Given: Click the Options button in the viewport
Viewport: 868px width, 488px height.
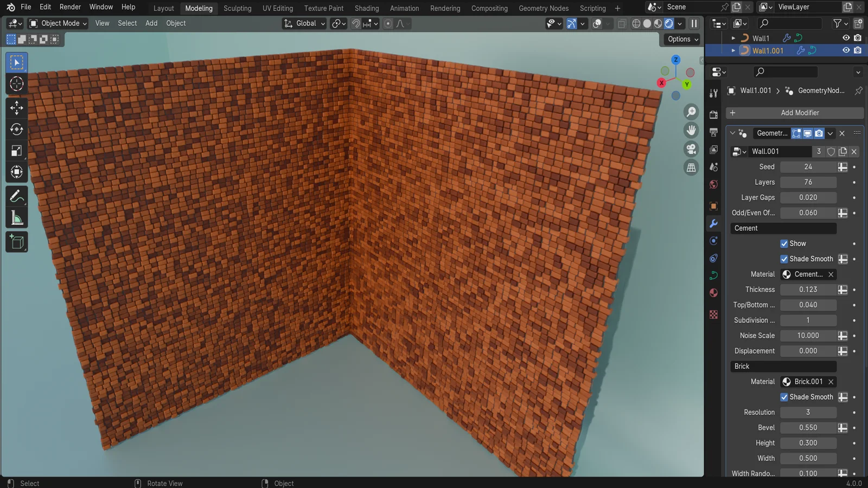Looking at the screenshot, I should pos(681,38).
